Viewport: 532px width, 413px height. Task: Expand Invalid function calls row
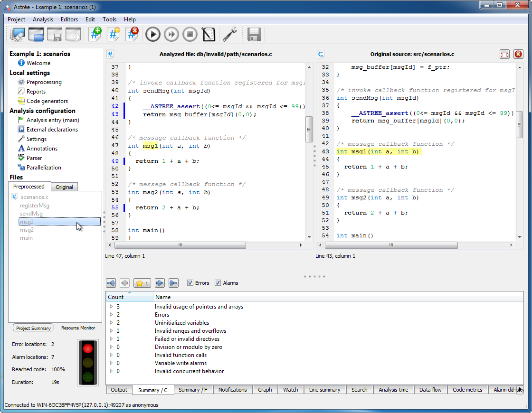click(x=111, y=355)
